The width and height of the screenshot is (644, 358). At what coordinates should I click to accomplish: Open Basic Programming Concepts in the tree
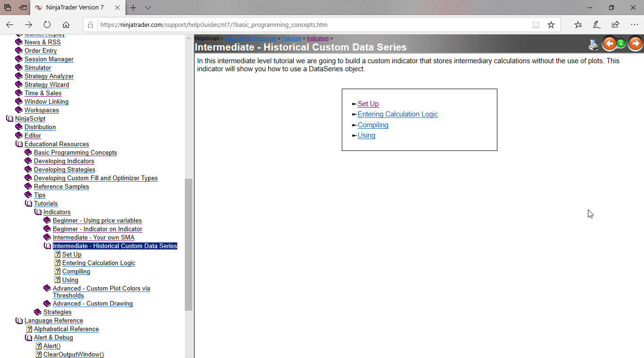pyautogui.click(x=75, y=152)
